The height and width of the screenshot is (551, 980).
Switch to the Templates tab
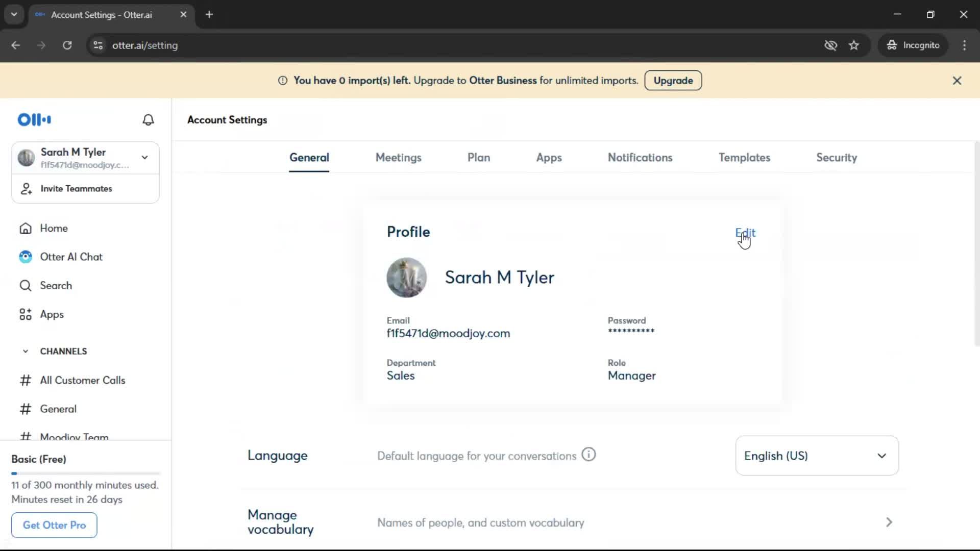click(745, 158)
